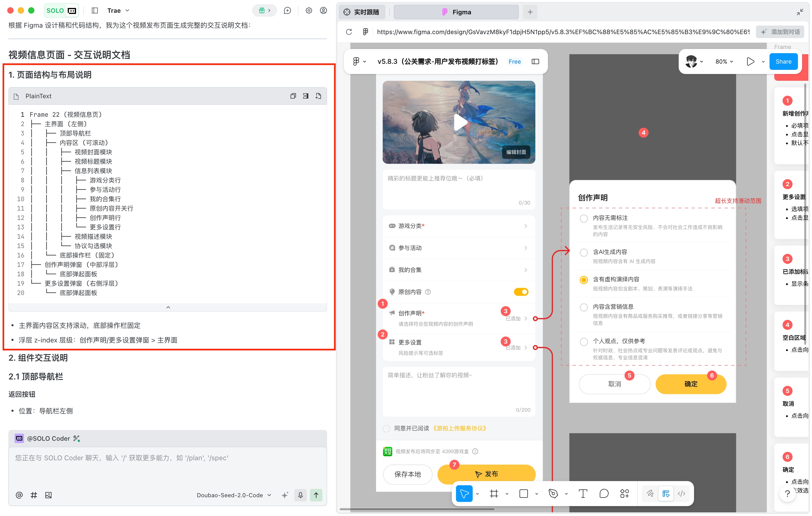
Task: Open Figma help question mark
Action: coord(787,494)
